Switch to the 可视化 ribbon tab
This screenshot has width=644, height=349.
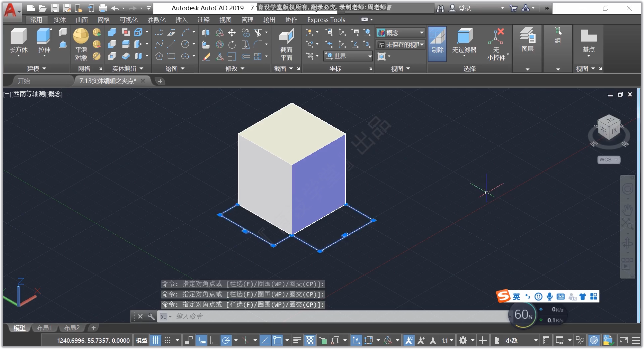click(129, 20)
